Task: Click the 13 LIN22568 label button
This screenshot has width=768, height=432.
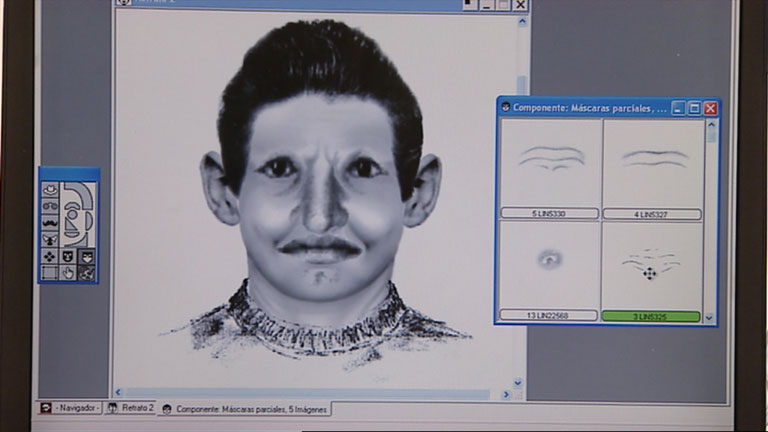Action: point(549,316)
